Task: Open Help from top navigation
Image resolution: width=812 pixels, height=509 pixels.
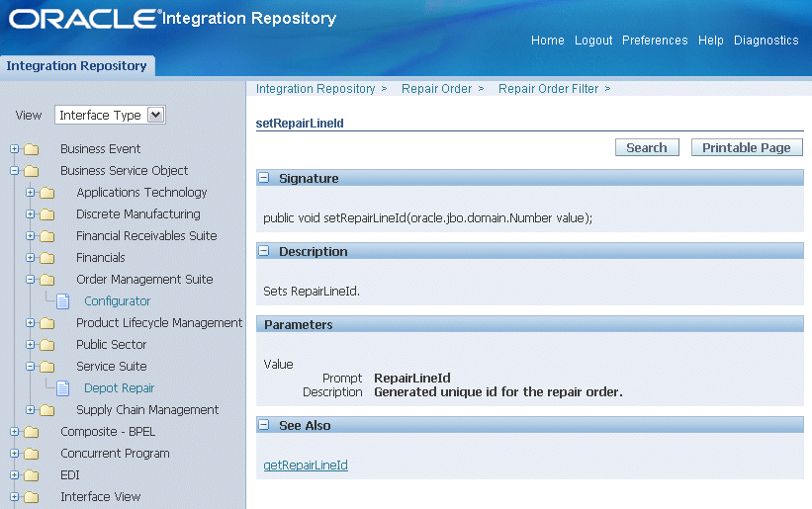Action: pos(710,41)
